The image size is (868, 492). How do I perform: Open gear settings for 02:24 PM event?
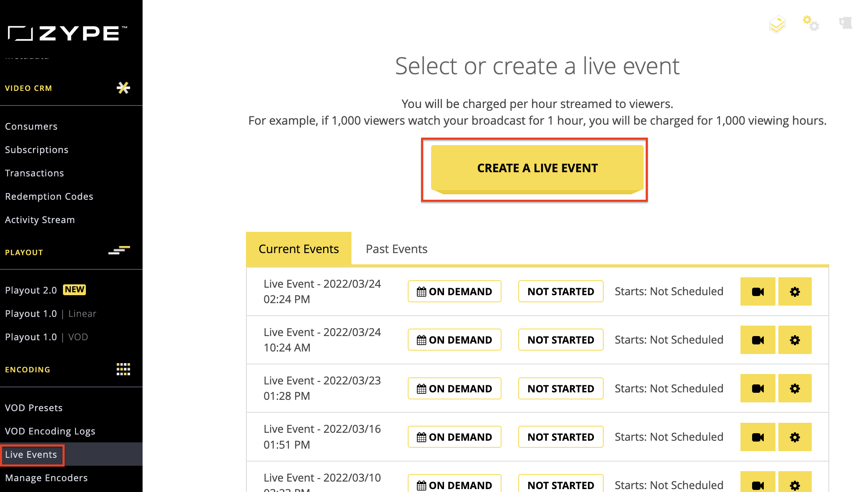coord(795,291)
